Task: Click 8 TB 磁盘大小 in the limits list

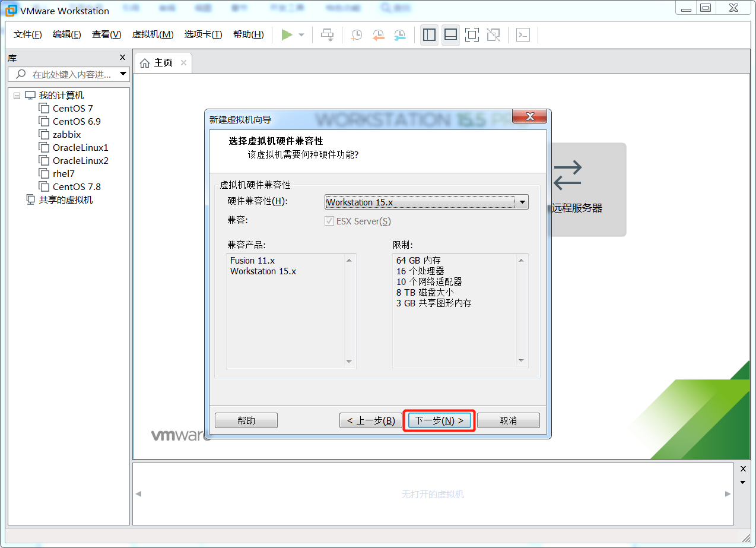Action: pos(425,293)
